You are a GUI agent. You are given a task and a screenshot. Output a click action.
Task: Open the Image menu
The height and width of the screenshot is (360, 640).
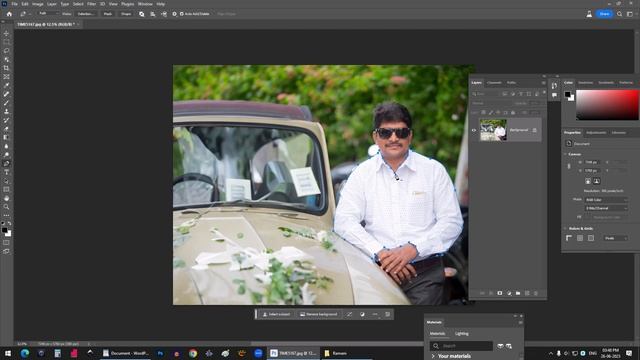38,4
